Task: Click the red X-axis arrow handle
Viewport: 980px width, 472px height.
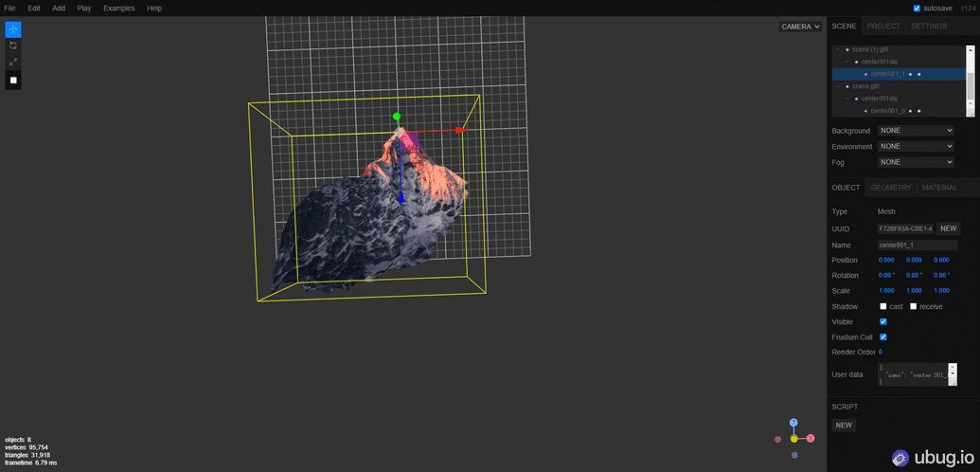Action: (x=460, y=130)
